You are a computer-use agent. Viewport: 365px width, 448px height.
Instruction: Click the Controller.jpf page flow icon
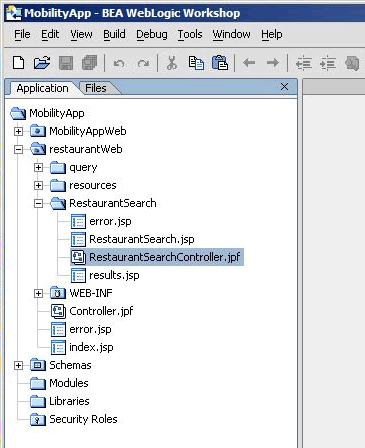click(58, 311)
